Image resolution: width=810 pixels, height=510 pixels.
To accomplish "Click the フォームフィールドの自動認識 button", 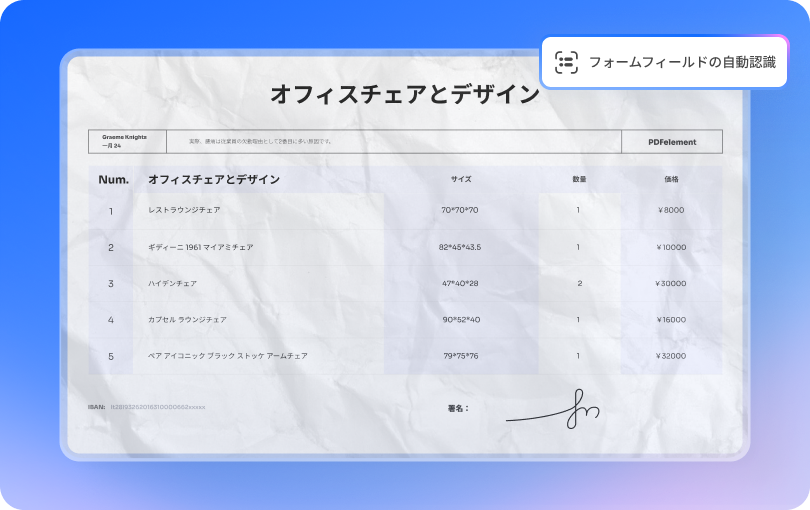I will pos(665,62).
